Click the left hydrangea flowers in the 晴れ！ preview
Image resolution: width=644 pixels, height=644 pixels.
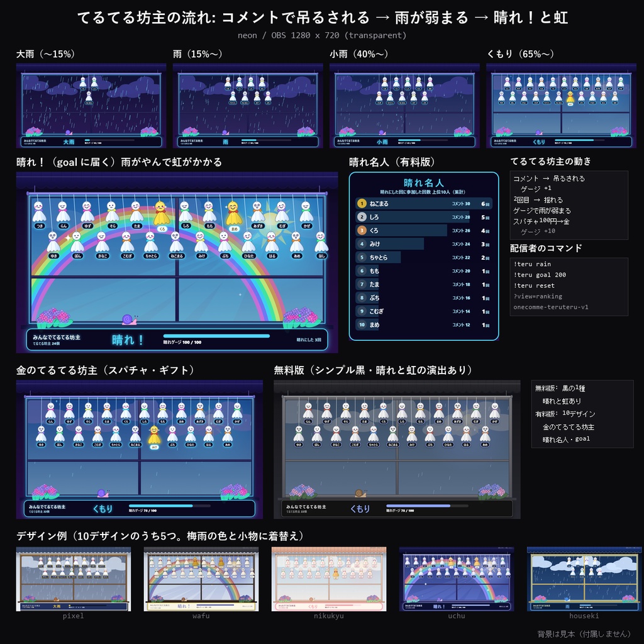(53, 318)
